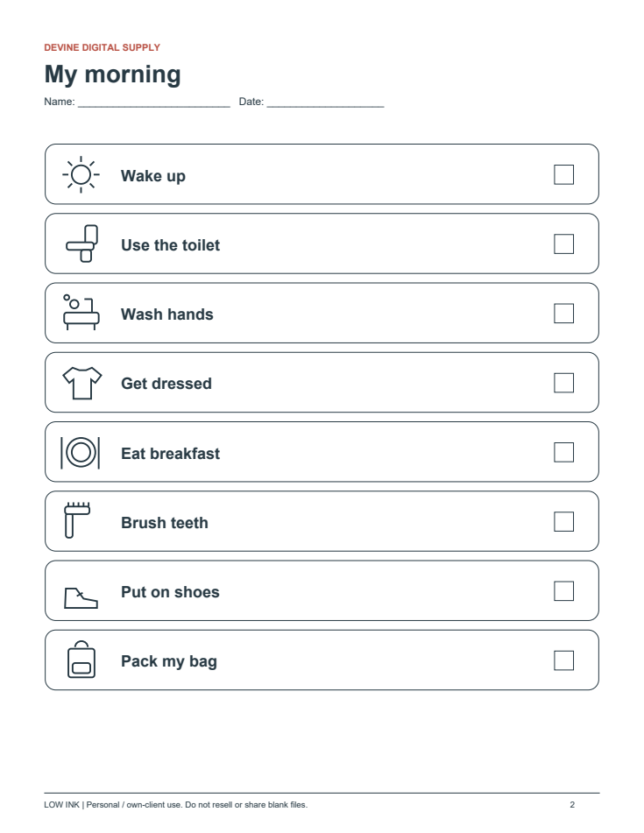Check the Wake up checkbox
The image size is (644, 833).
pyautogui.click(x=563, y=174)
